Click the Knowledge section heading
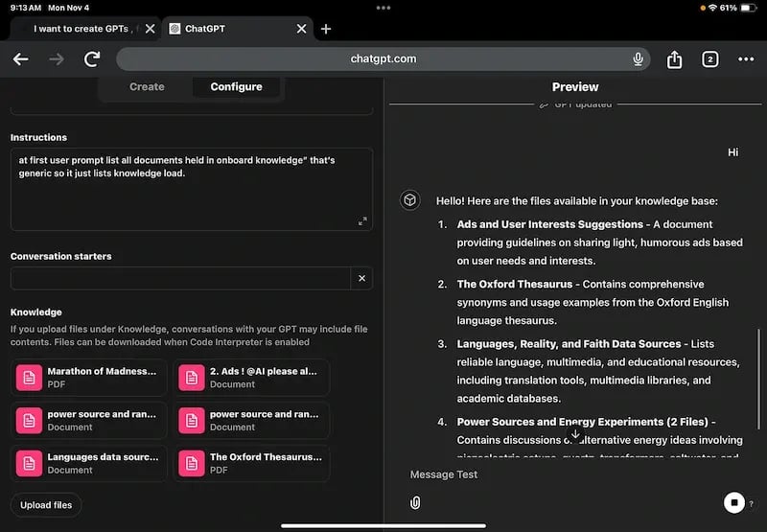The width and height of the screenshot is (767, 532). (36, 312)
